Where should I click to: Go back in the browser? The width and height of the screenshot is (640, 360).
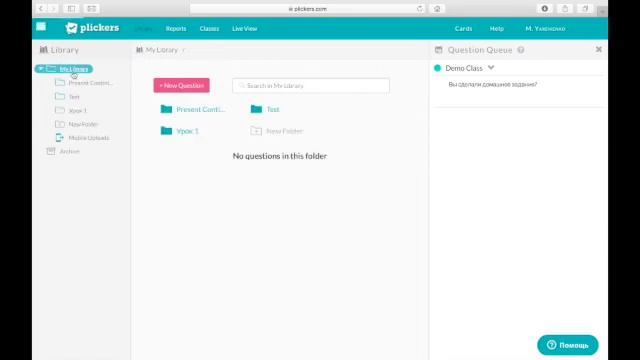(x=41, y=9)
